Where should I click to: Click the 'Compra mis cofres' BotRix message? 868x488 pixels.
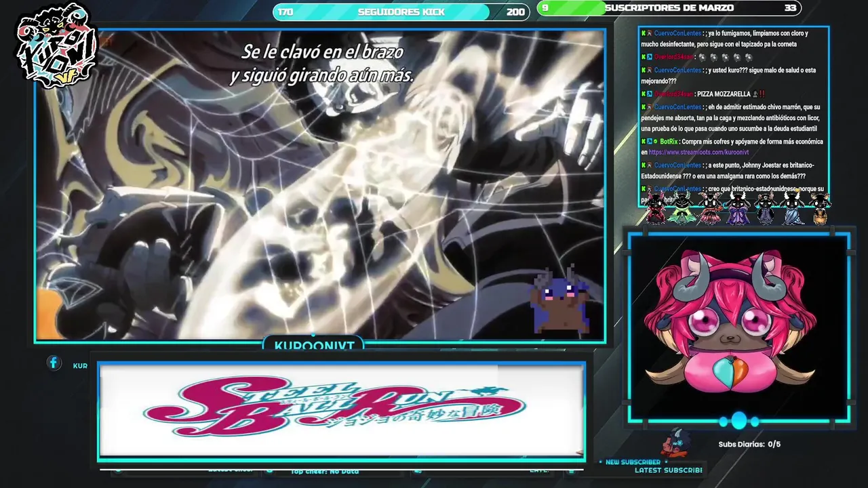pos(732,147)
